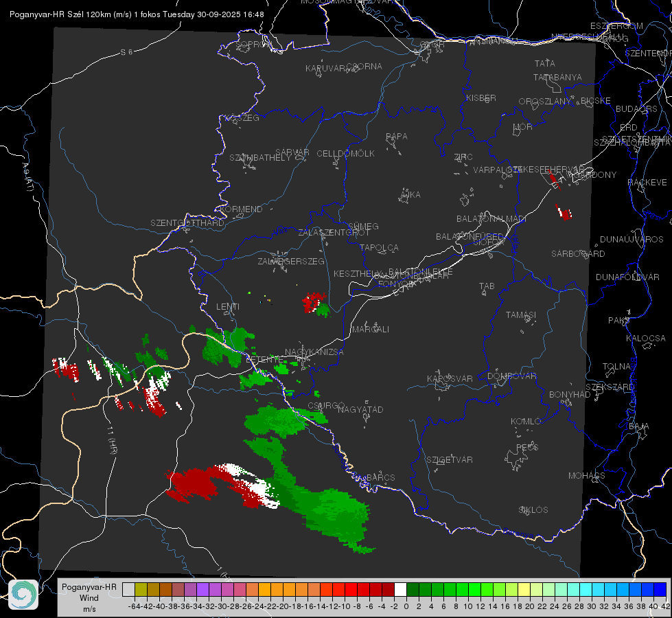Click the OROSZLANY city label
This screenshot has width=672, height=618.
pyautogui.click(x=545, y=102)
